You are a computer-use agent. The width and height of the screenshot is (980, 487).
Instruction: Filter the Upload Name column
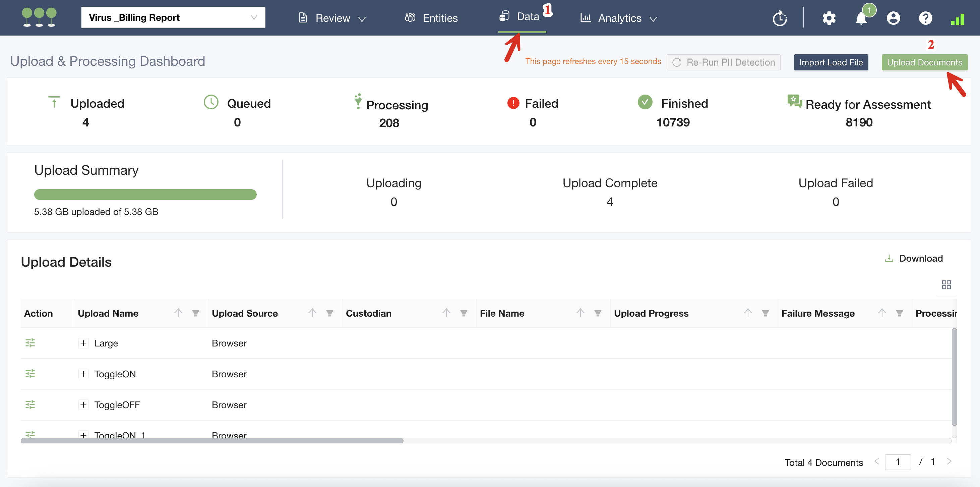point(195,313)
